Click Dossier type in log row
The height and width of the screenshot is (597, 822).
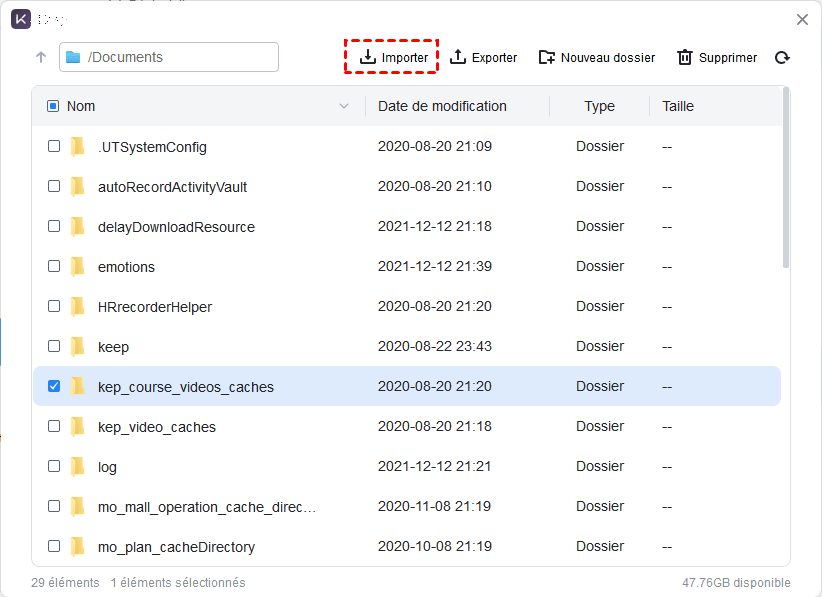[600, 466]
